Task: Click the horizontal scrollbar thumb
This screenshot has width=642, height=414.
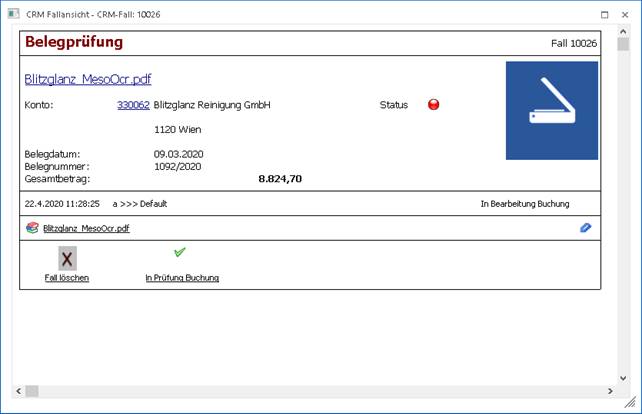Action: (x=32, y=391)
